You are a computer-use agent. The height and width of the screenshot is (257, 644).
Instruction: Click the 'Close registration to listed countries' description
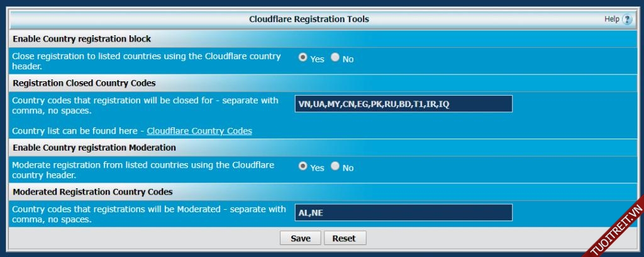(x=147, y=61)
